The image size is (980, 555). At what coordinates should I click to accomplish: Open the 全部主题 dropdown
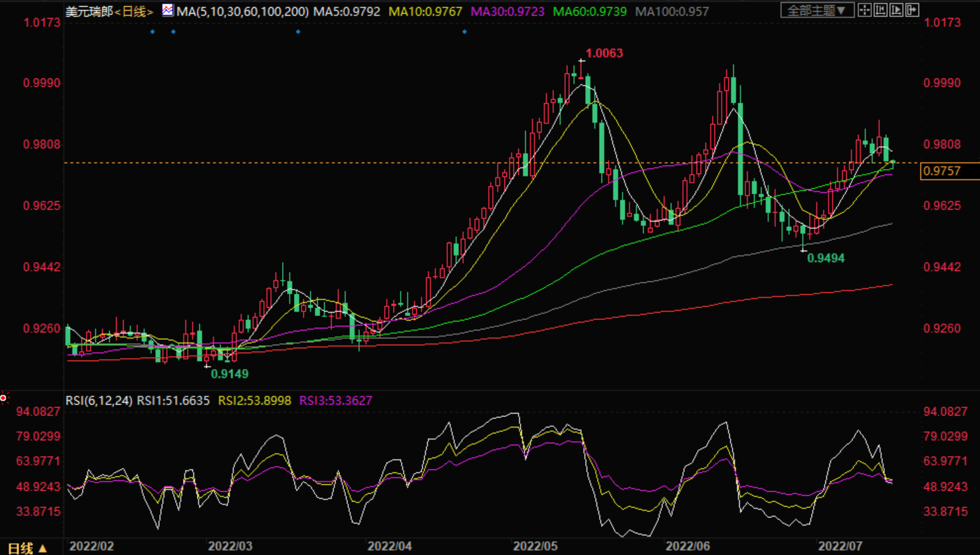coord(817,11)
